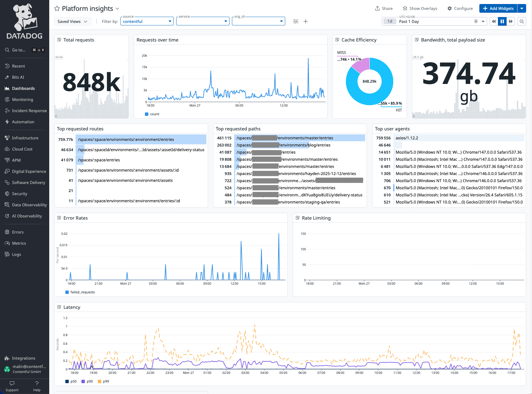Click the Metrics sidebar icon
This screenshot has width=532, height=394.
coord(7,243)
